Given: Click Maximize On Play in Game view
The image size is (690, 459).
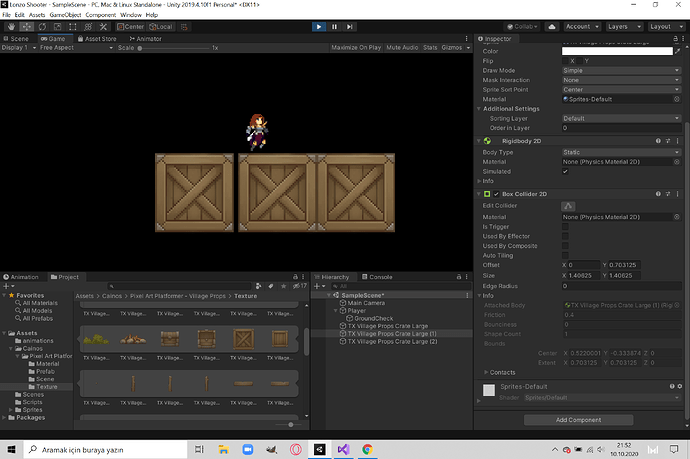Looking at the screenshot, I should (x=356, y=48).
